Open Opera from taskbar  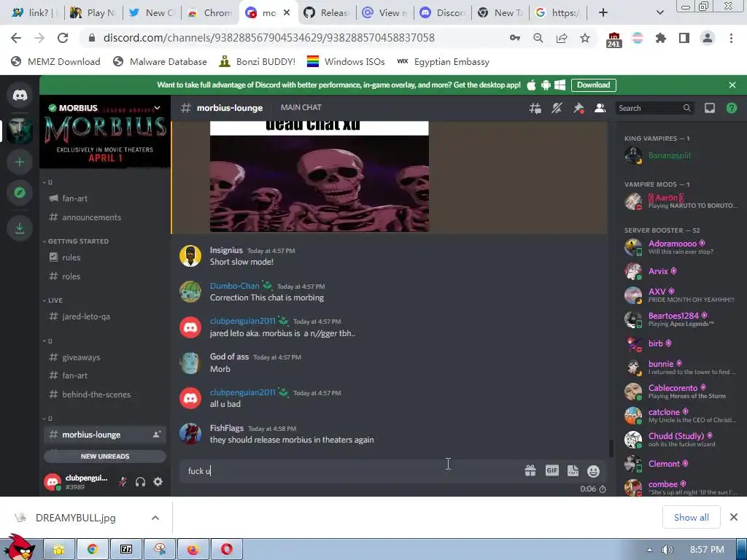pyautogui.click(x=227, y=550)
